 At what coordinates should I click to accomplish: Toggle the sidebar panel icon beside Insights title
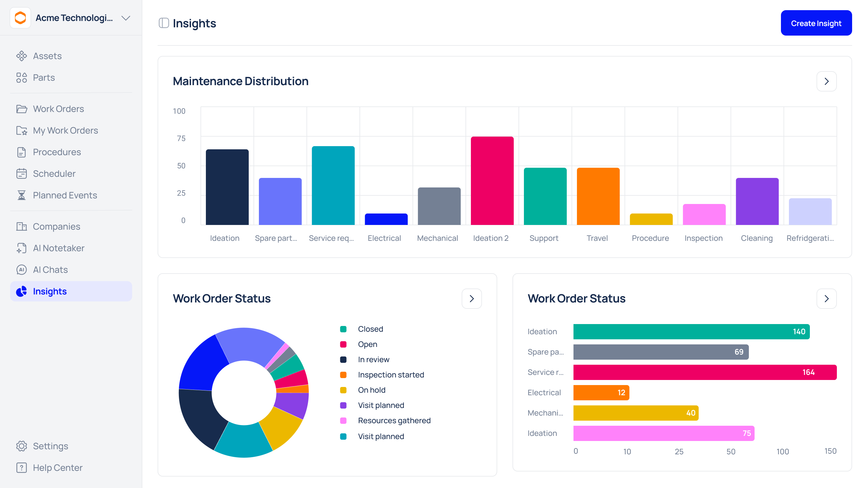(164, 23)
